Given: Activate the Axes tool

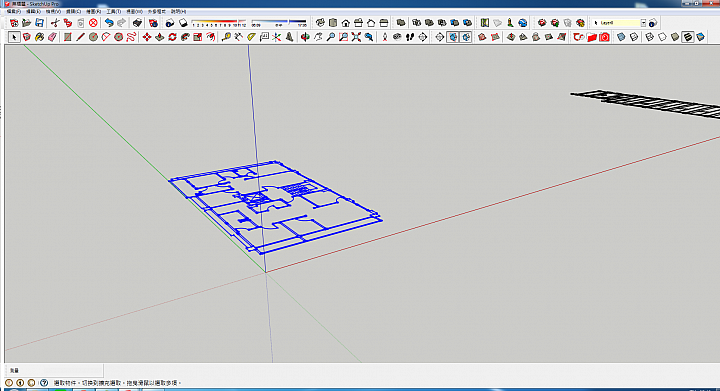Looking at the screenshot, I should pyautogui.click(x=276, y=37).
